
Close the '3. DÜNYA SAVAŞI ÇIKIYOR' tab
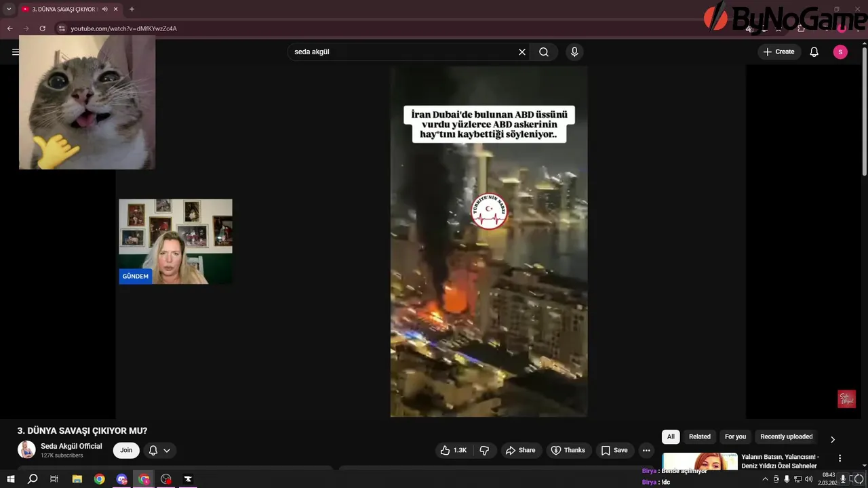pyautogui.click(x=116, y=9)
